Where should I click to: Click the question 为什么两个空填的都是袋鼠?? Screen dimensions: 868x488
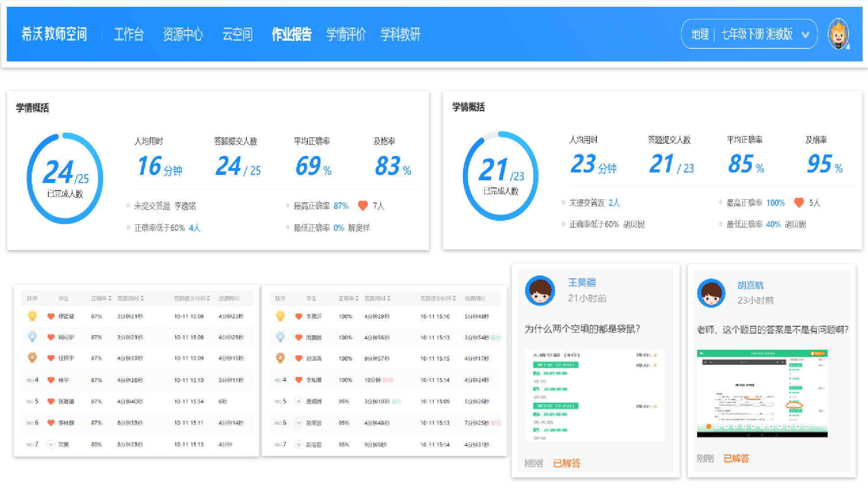point(582,329)
